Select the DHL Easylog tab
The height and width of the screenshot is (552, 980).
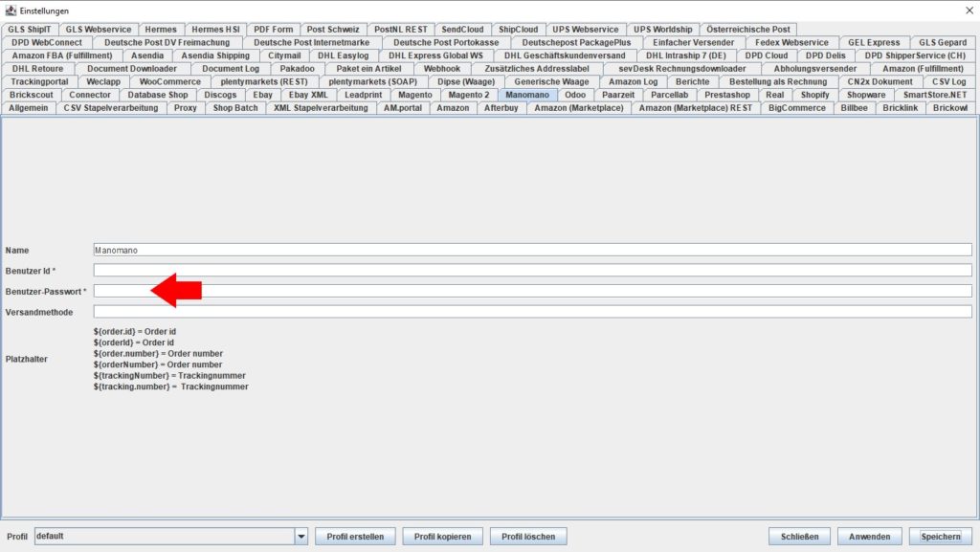(x=344, y=55)
